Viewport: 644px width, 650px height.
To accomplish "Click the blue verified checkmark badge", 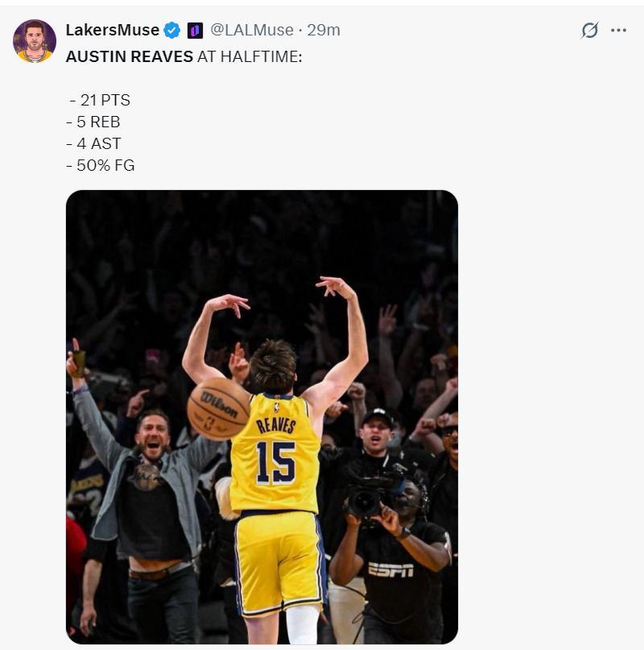I will (172, 31).
